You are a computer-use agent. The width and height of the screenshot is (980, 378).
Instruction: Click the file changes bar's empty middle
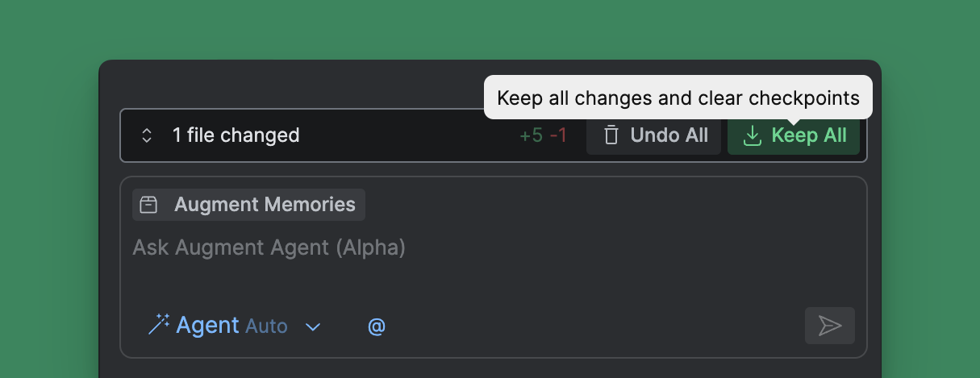pos(403,135)
